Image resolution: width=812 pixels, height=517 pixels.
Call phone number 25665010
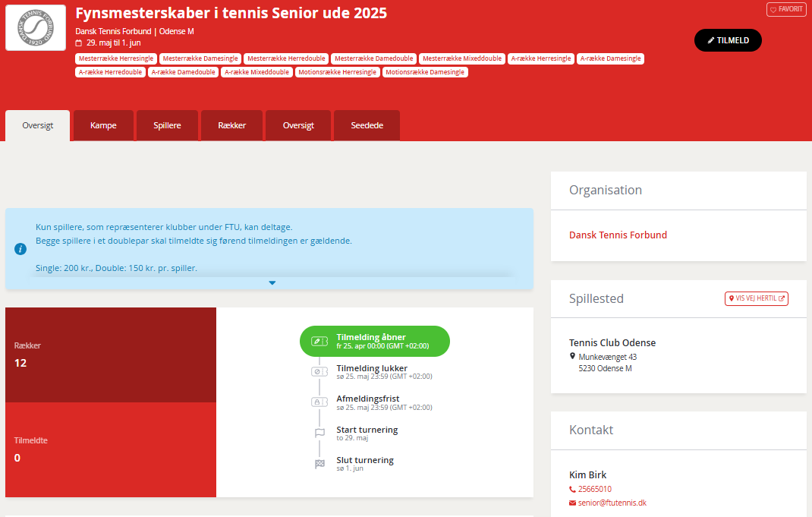coord(594,490)
